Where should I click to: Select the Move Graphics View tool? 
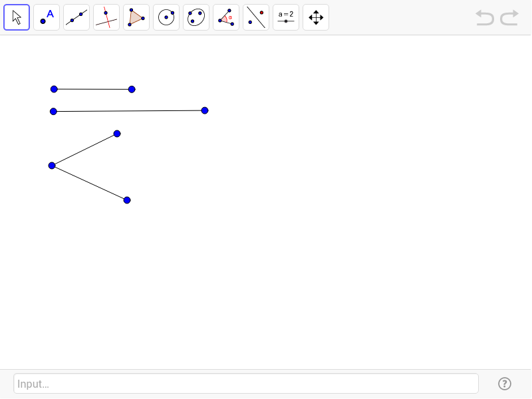coord(316,17)
